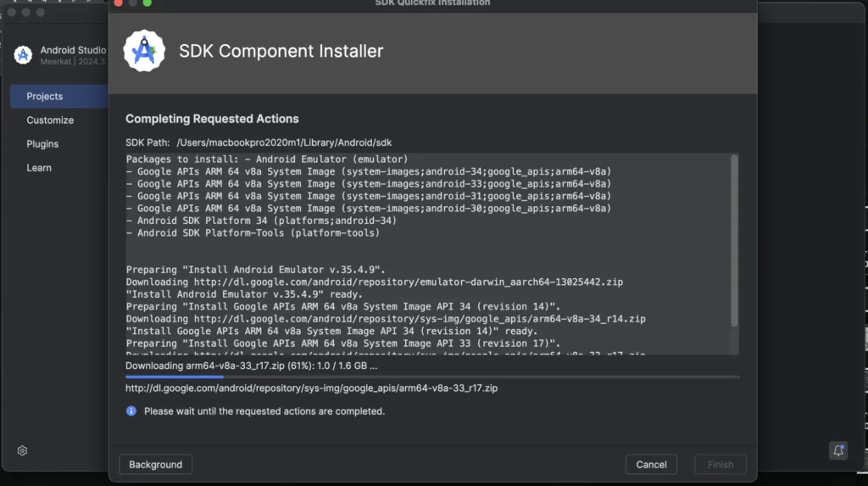868x486 pixels.
Task: Click the SDK Path location text
Action: click(x=284, y=142)
